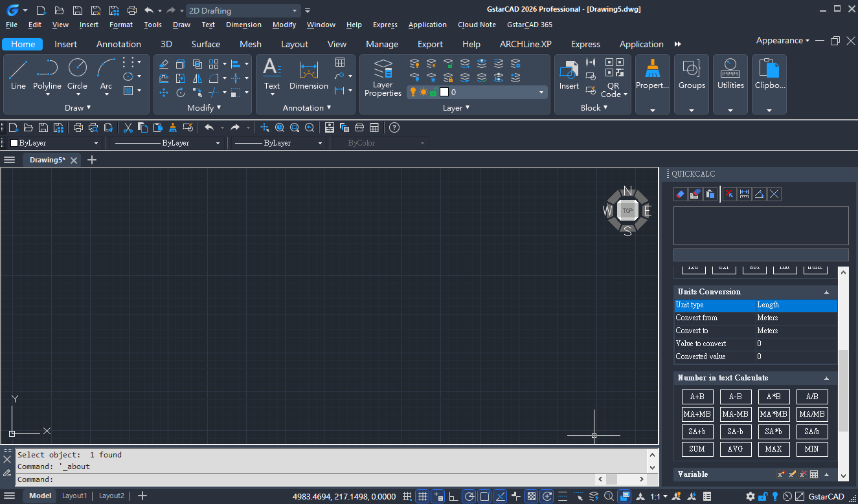
Task: Click the command line input field
Action: [304, 479]
